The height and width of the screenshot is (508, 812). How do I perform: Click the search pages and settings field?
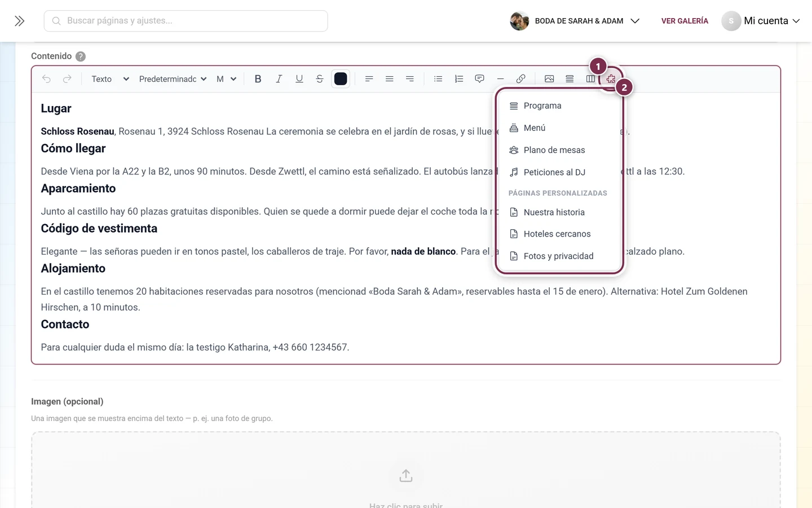(186, 21)
